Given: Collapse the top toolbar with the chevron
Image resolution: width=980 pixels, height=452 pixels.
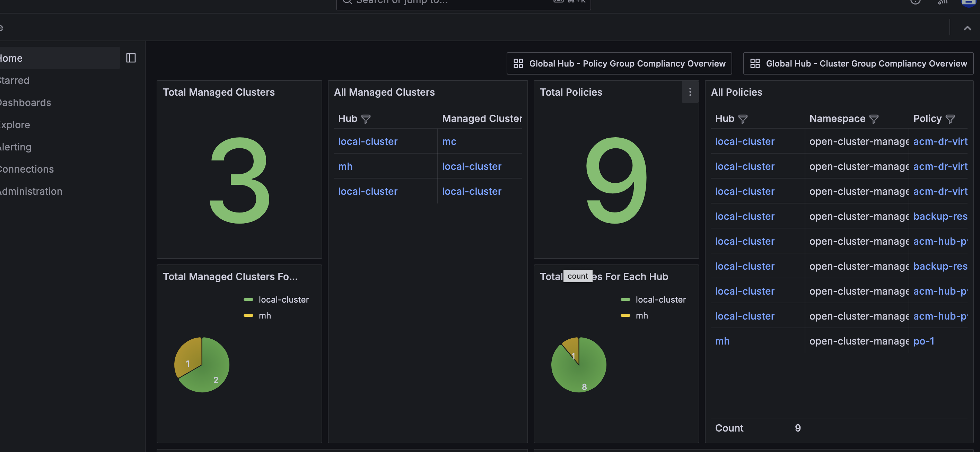Looking at the screenshot, I should [967, 28].
